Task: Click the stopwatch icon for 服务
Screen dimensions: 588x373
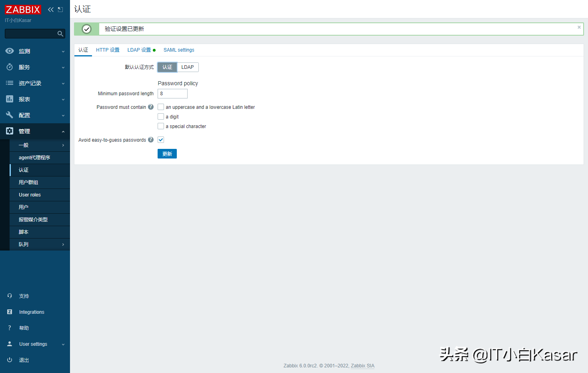Action: pos(10,67)
